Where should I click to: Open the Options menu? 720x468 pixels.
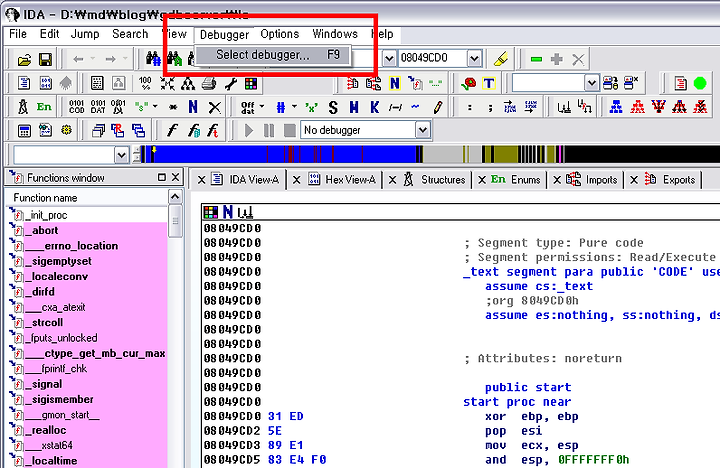(x=279, y=34)
